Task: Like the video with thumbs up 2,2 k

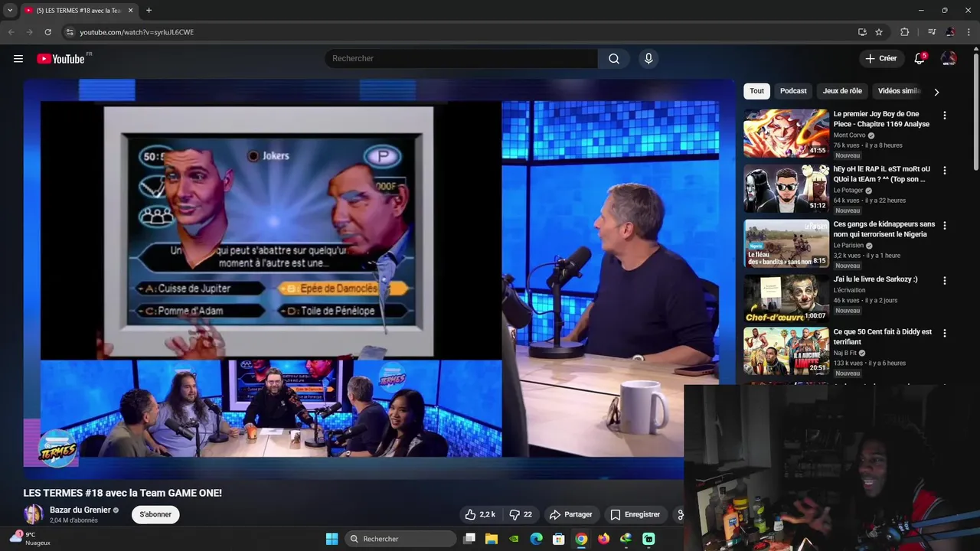Action: (480, 514)
